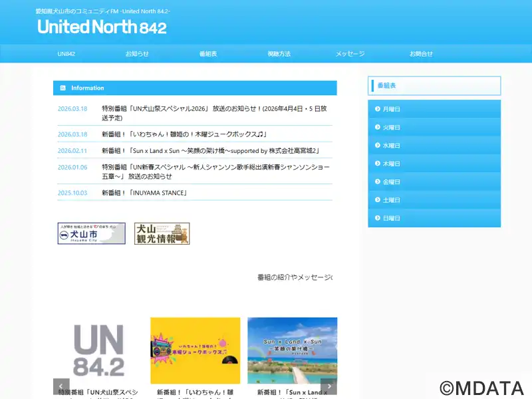Image resolution: width=532 pixels, height=399 pixels.
Task: Open the 番組表 navigation menu item
Action: 208,54
